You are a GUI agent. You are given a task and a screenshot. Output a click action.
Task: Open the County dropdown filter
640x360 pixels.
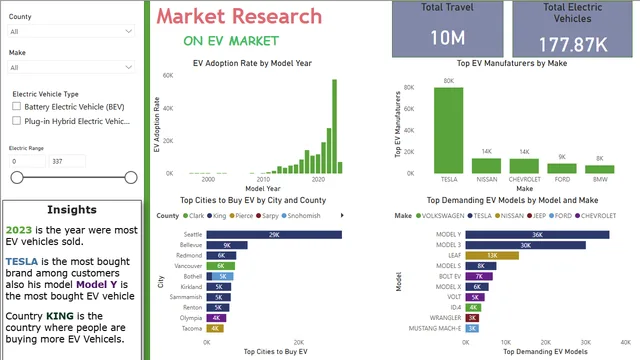[x=71, y=31]
